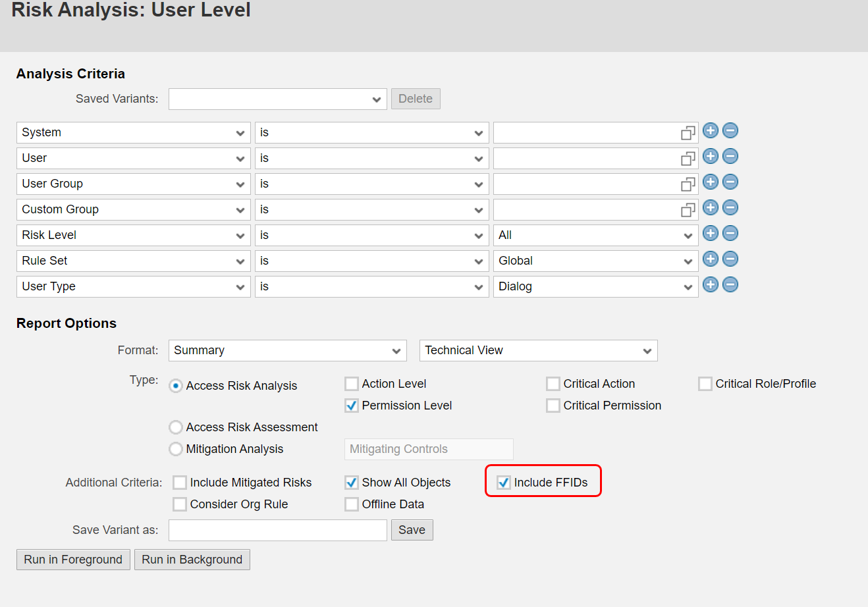Open the Format dropdown showing Summary

point(287,350)
